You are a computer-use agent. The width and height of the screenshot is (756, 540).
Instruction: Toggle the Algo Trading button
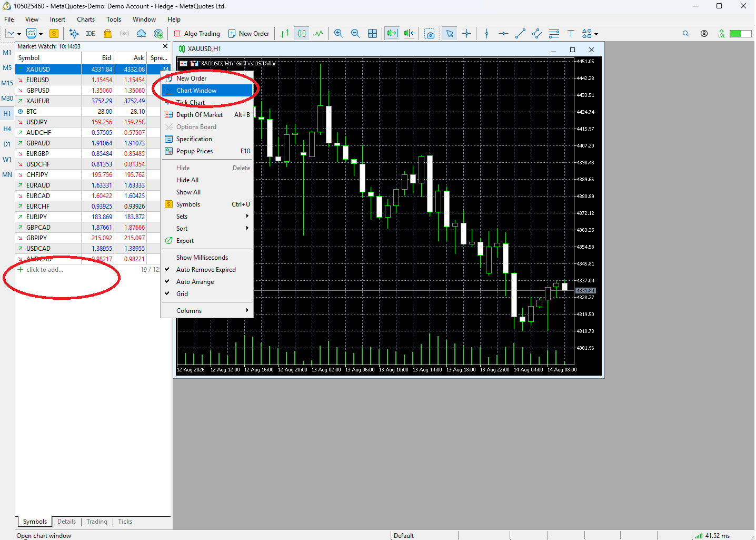[x=197, y=33]
